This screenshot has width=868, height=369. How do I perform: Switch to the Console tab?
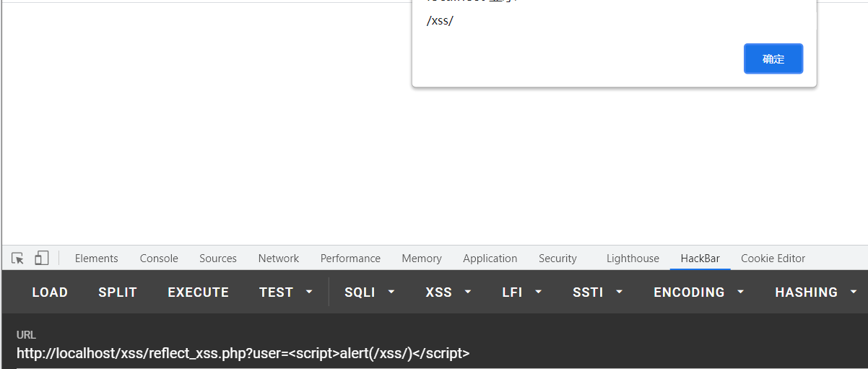tap(159, 258)
